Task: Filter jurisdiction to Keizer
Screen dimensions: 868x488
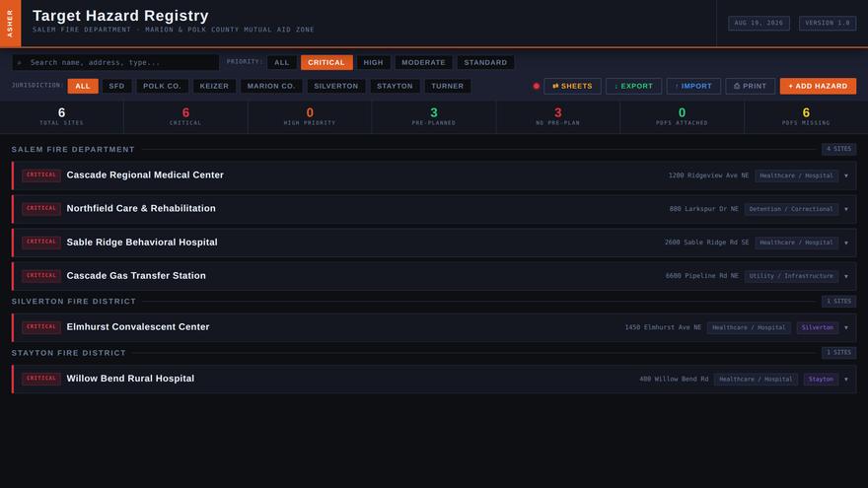Action: point(214,87)
